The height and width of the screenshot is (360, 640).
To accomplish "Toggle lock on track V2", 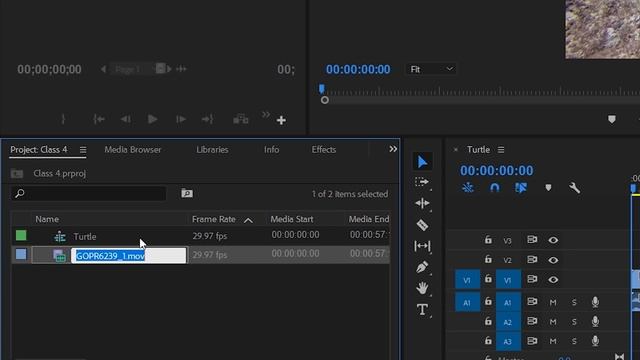I will click(488, 259).
